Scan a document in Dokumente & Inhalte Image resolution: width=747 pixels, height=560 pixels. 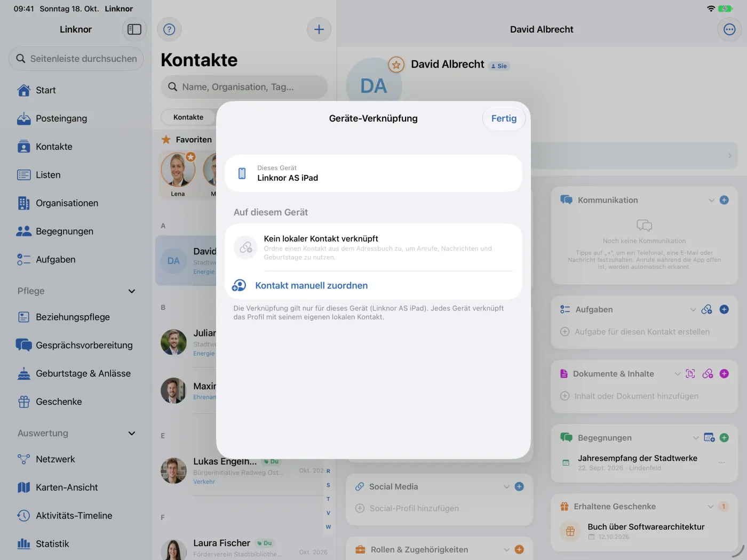coord(690,374)
